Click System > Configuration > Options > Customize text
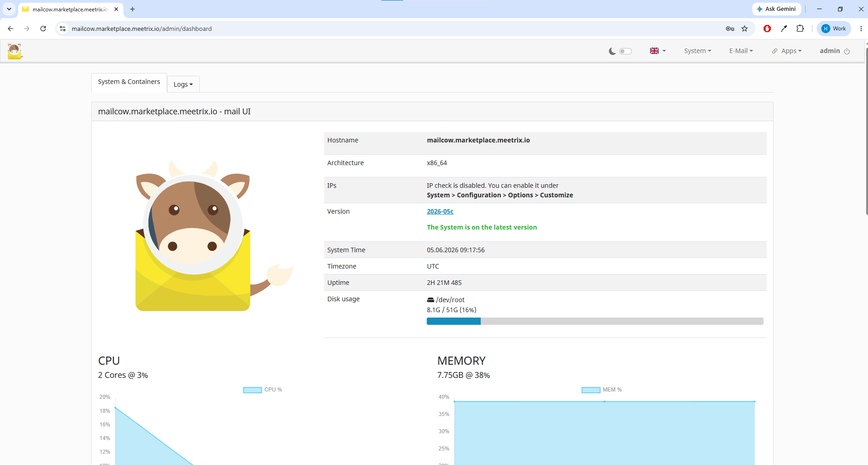 [x=500, y=195]
